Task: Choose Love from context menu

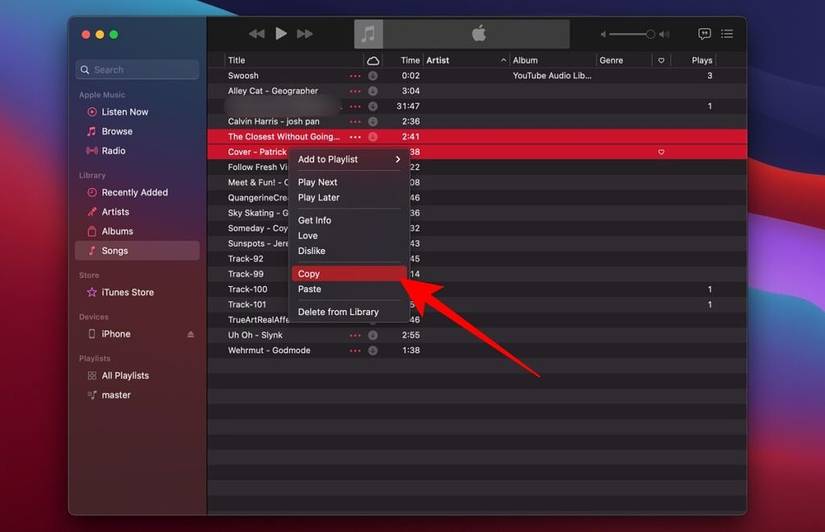Action: coord(349,236)
